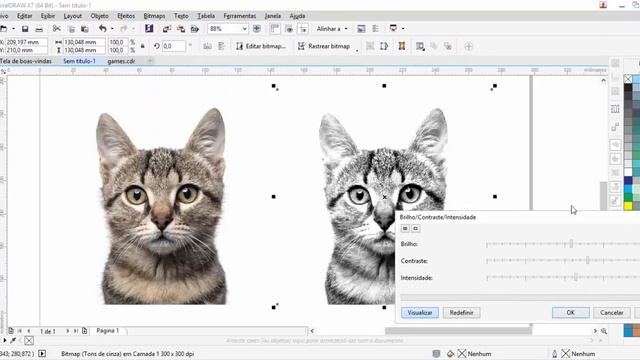Expand the application launcher dropdown arrow
640x360 pixels.
click(x=403, y=29)
